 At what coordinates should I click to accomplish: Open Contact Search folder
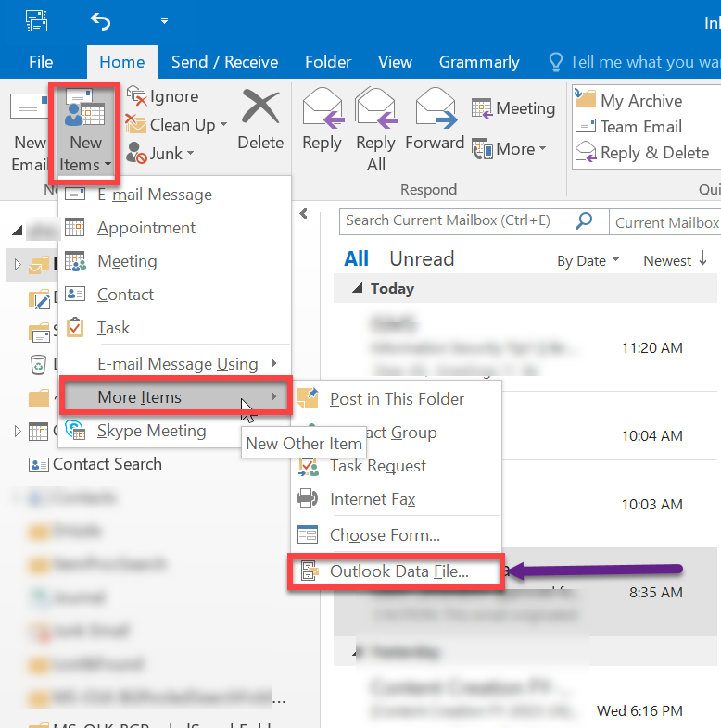tap(95, 464)
